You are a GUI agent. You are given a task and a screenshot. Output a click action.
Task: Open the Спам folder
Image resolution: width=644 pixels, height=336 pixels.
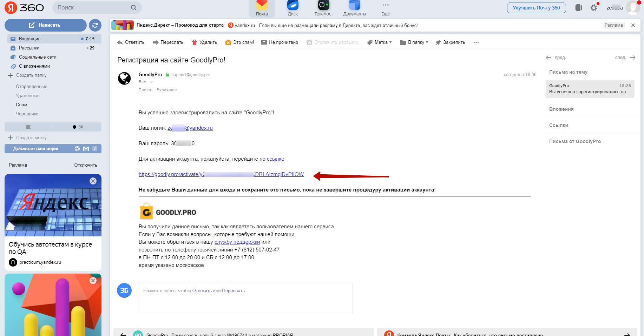click(x=21, y=105)
